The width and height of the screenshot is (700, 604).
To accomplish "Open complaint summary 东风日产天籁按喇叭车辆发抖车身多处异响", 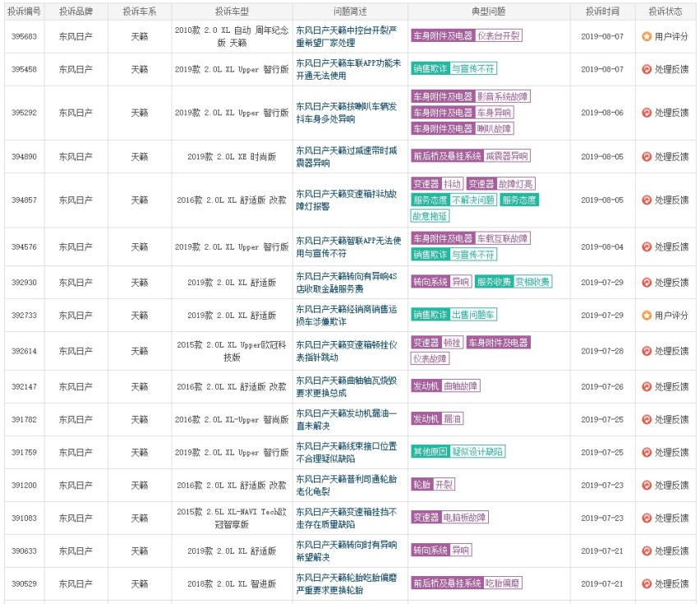I will [x=347, y=113].
